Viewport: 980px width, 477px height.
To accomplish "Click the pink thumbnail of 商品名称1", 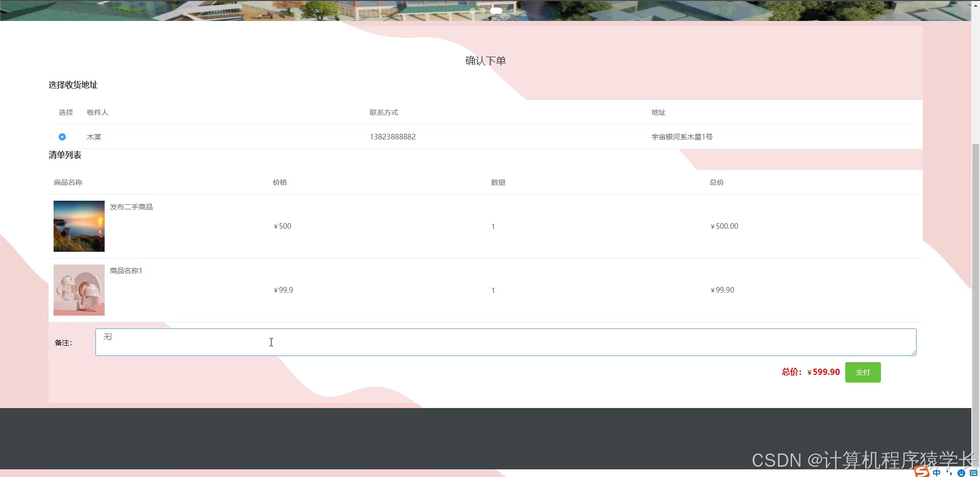I will 79,290.
